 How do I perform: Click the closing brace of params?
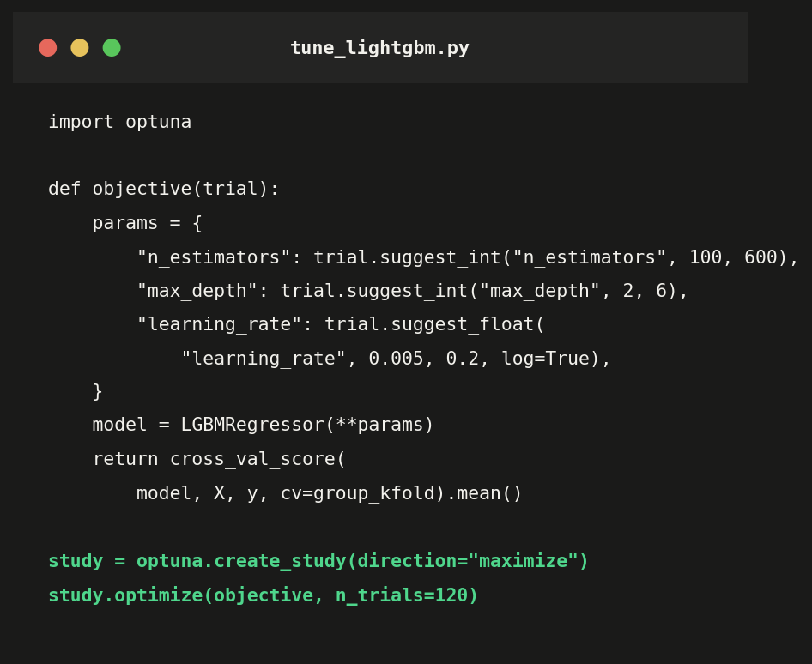point(97,391)
